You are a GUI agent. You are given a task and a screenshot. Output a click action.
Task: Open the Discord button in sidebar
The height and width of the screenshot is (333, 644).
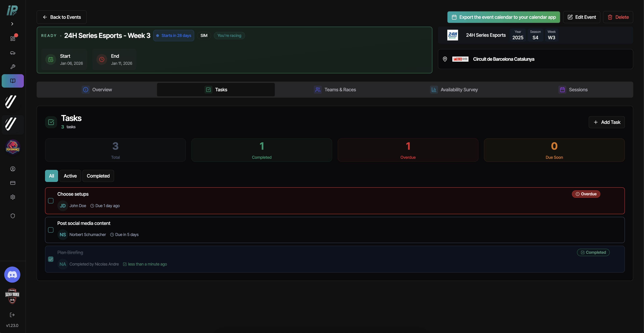(x=12, y=275)
